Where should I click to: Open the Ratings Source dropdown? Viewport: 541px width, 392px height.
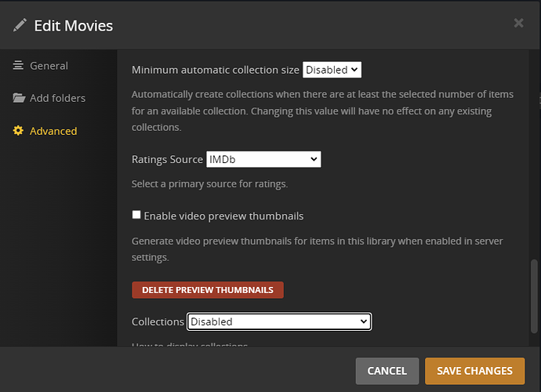pos(263,159)
